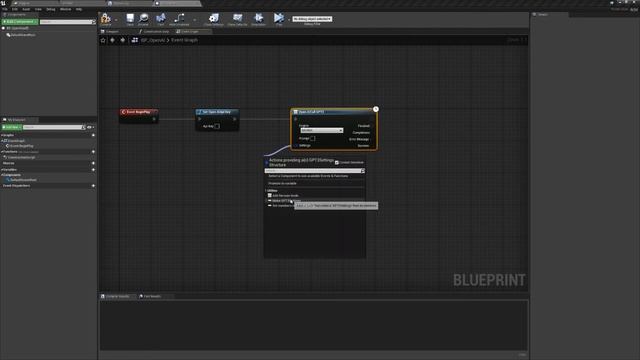640x360 pixels.
Task: Collapse the Functions section in My Blueprint
Action: point(2,152)
